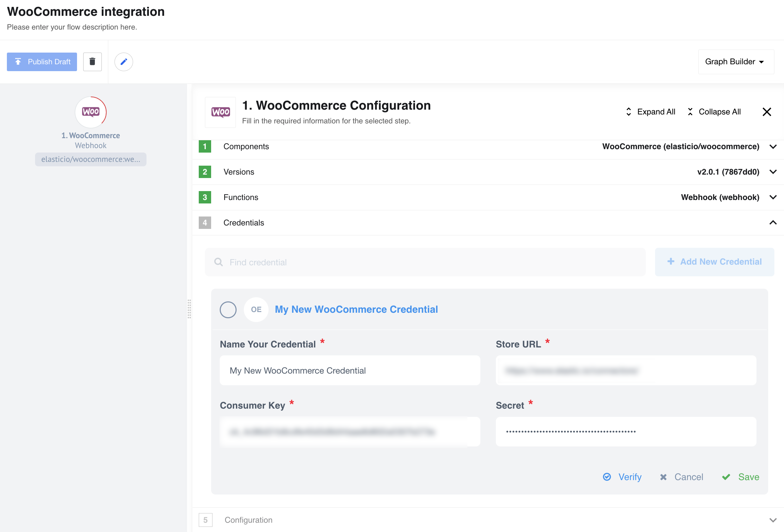784x532 pixels.
Task: Expand the Versions section chevron
Action: pyautogui.click(x=773, y=172)
